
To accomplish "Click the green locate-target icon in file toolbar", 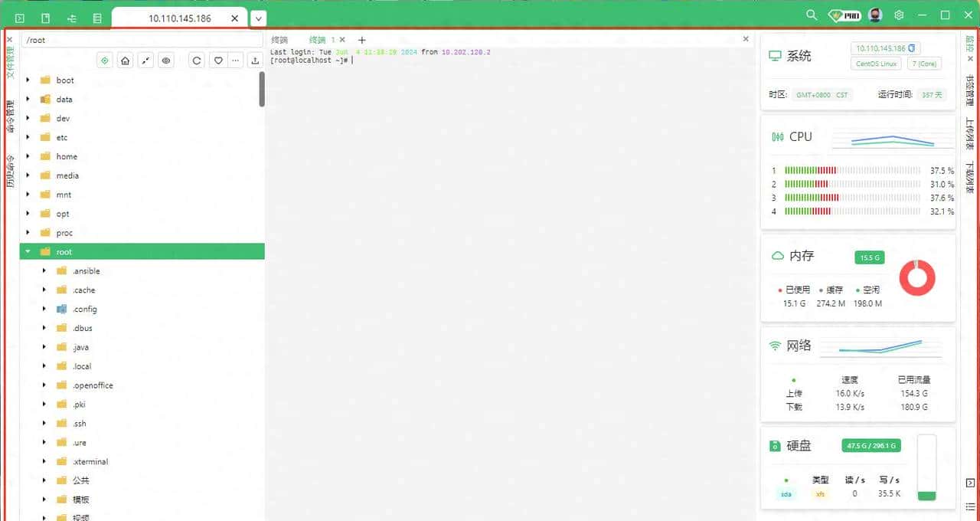I will coord(106,61).
